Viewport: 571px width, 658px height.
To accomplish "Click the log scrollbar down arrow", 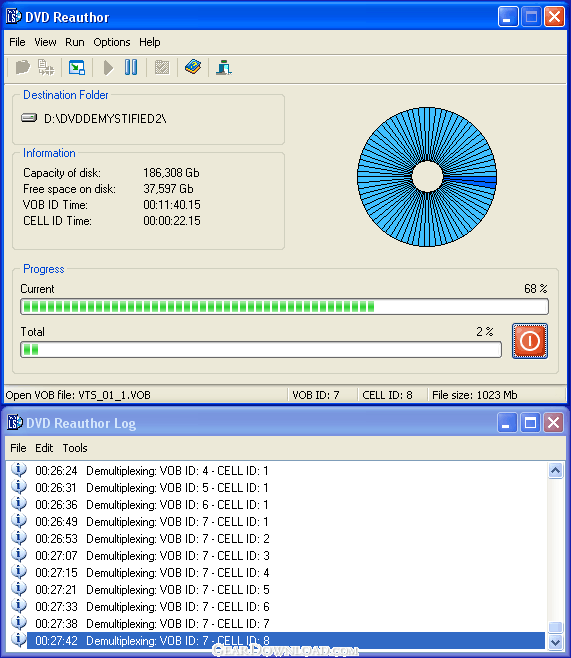I will tap(555, 642).
